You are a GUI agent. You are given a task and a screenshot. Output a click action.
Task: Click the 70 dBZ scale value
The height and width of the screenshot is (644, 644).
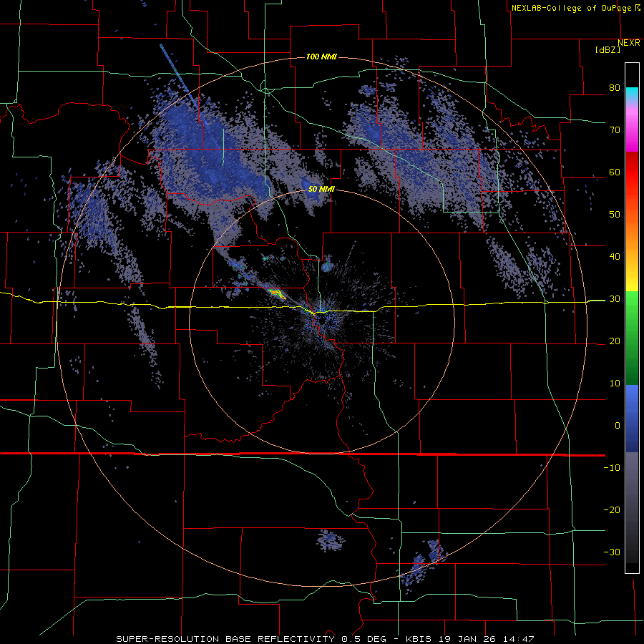[615, 130]
